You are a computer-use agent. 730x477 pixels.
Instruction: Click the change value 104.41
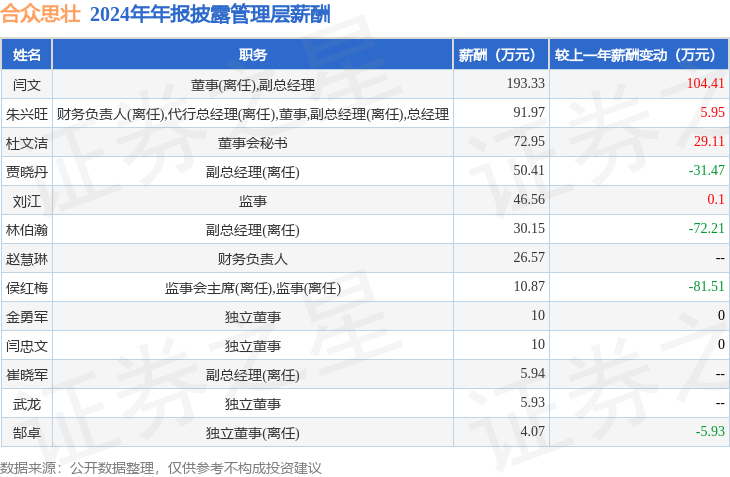(705, 83)
